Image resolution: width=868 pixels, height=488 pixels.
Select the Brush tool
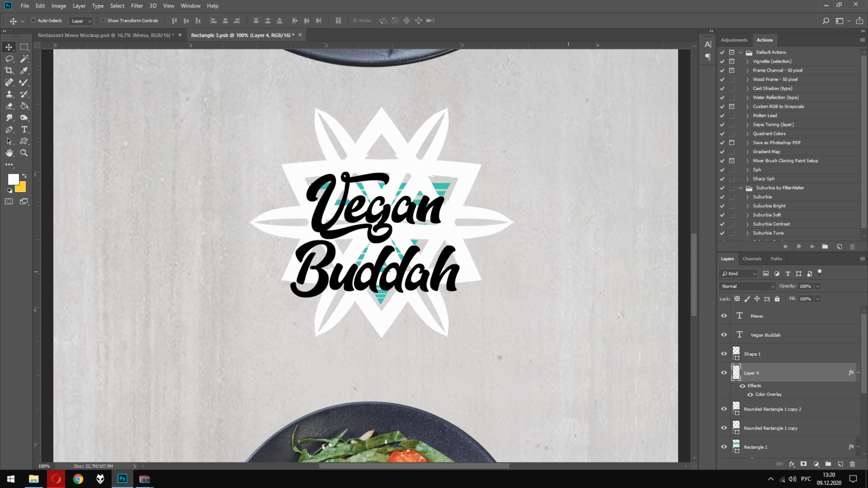(24, 82)
